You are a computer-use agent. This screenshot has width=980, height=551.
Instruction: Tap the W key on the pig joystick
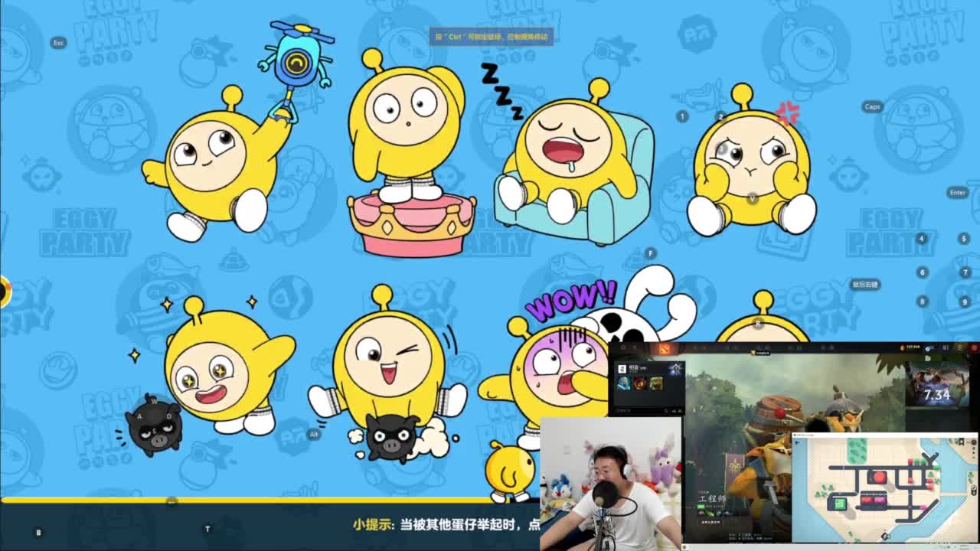pos(155,400)
